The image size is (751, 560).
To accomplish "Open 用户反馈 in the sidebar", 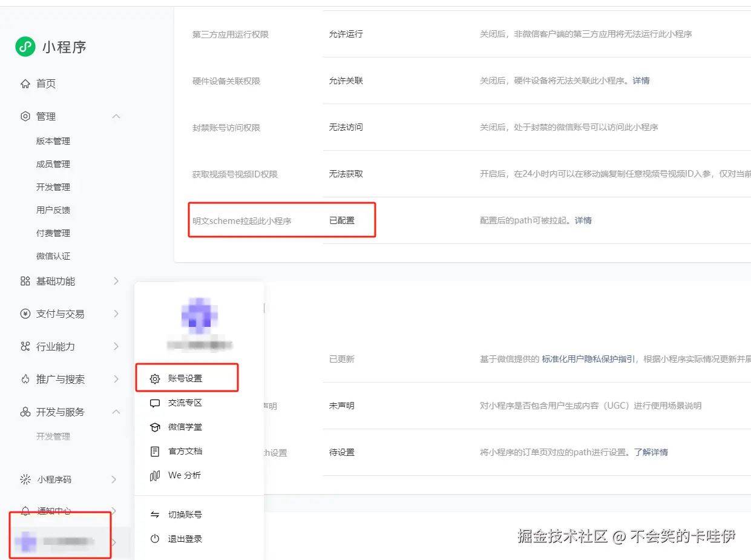I will tap(53, 210).
